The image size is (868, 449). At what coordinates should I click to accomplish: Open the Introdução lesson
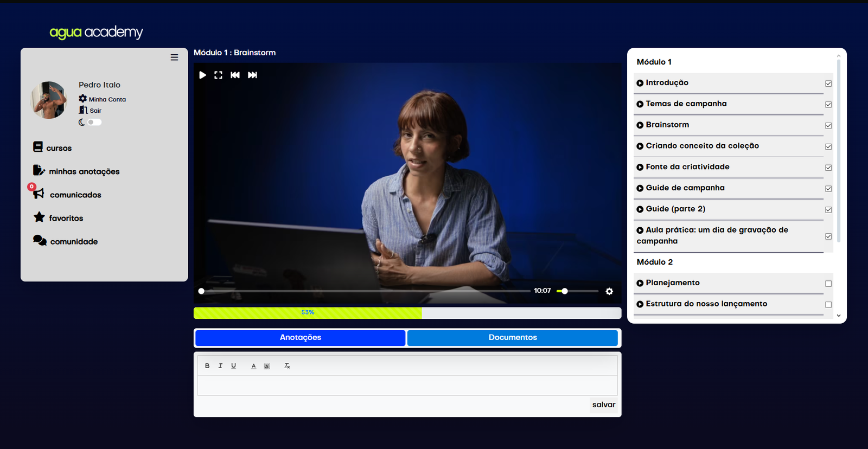[x=729, y=83]
